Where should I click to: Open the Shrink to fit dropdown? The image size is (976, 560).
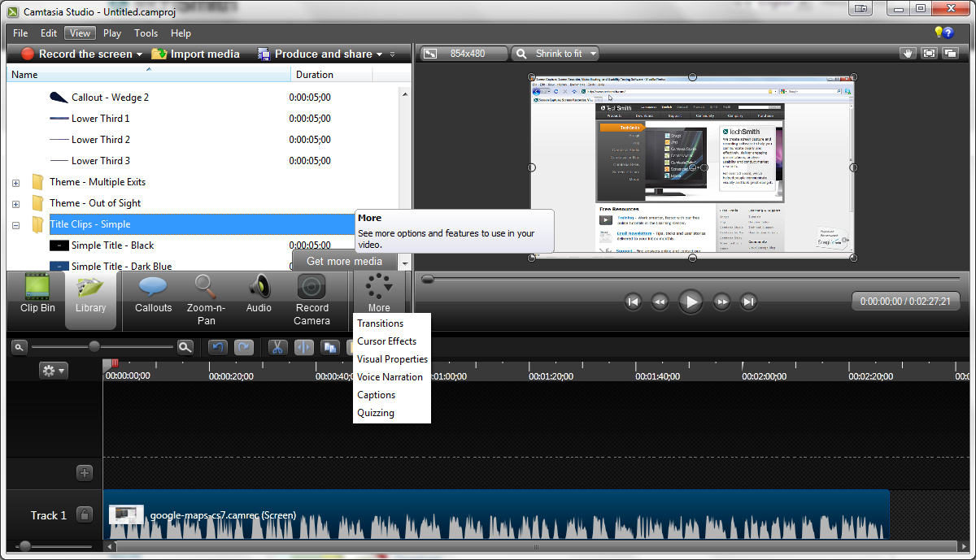pyautogui.click(x=555, y=53)
